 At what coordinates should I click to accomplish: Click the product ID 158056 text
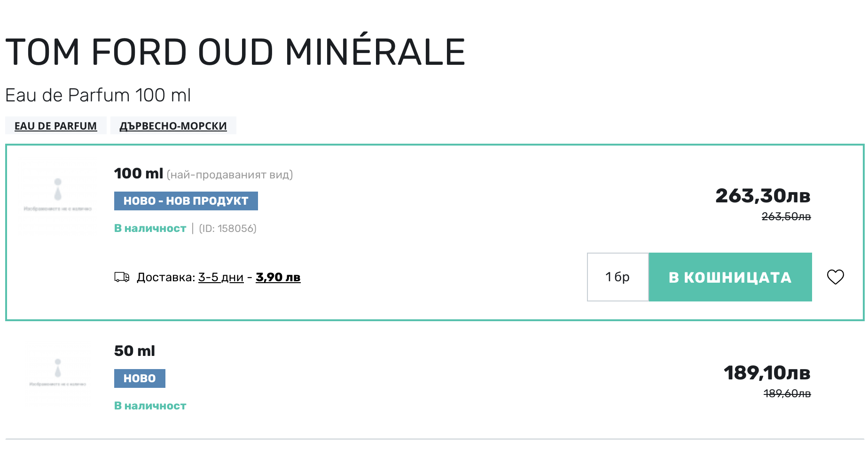point(227,229)
